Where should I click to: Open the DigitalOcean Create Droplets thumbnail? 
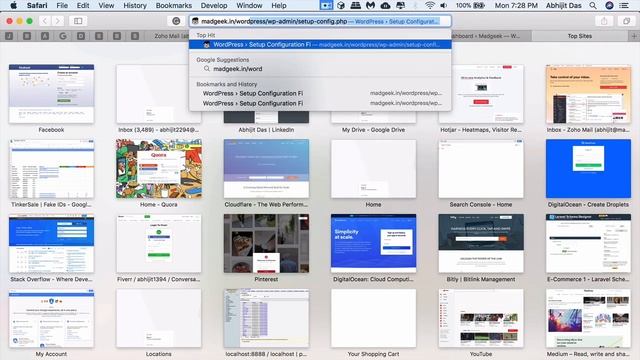(588, 169)
